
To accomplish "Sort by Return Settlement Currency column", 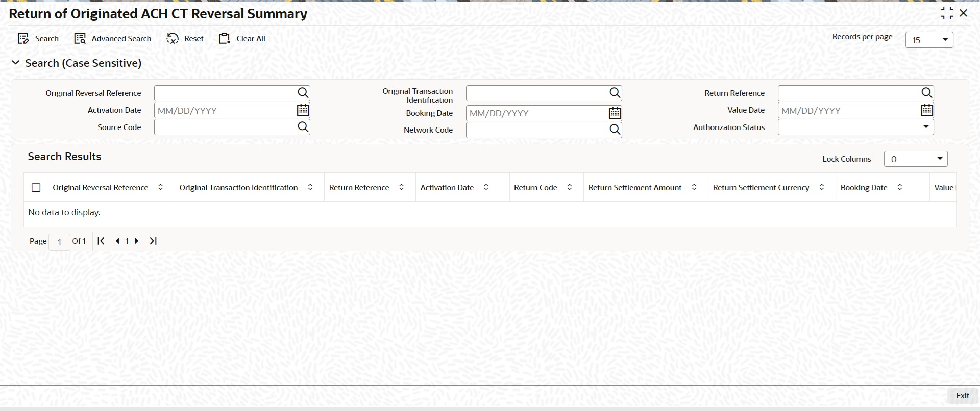I will 822,187.
